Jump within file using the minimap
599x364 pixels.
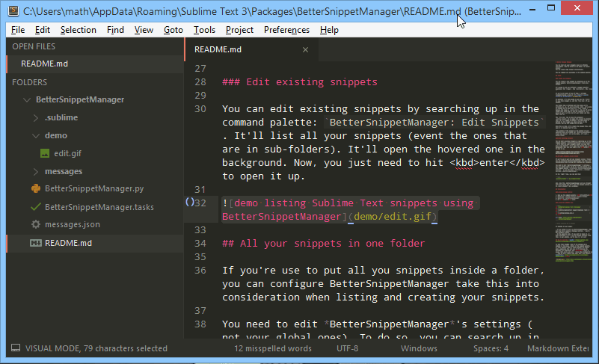pyautogui.click(x=573, y=161)
